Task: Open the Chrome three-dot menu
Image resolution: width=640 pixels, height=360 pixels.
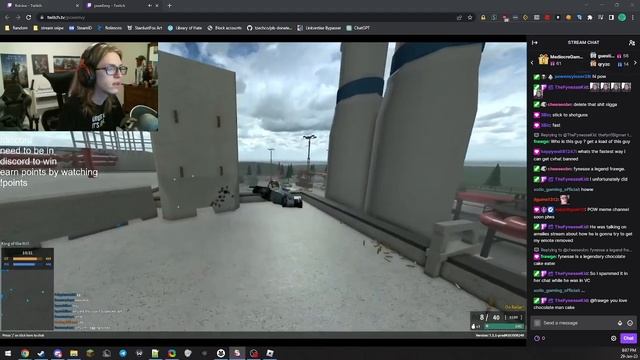Action: tap(633, 18)
